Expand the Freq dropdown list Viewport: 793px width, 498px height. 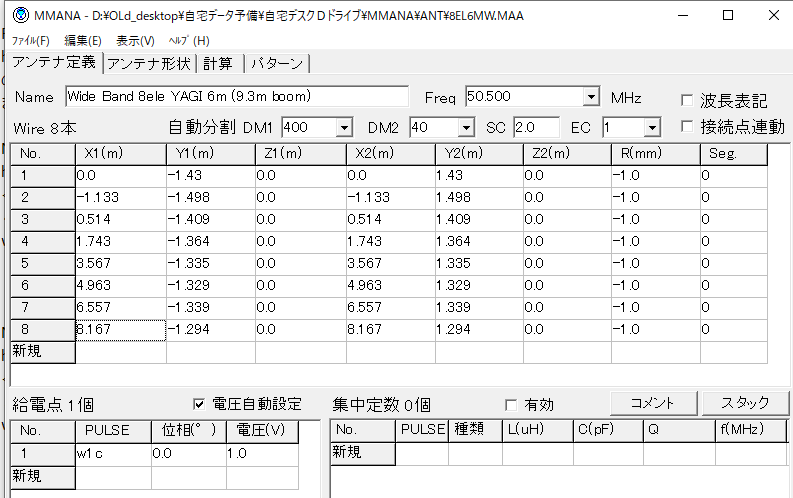tap(590, 97)
